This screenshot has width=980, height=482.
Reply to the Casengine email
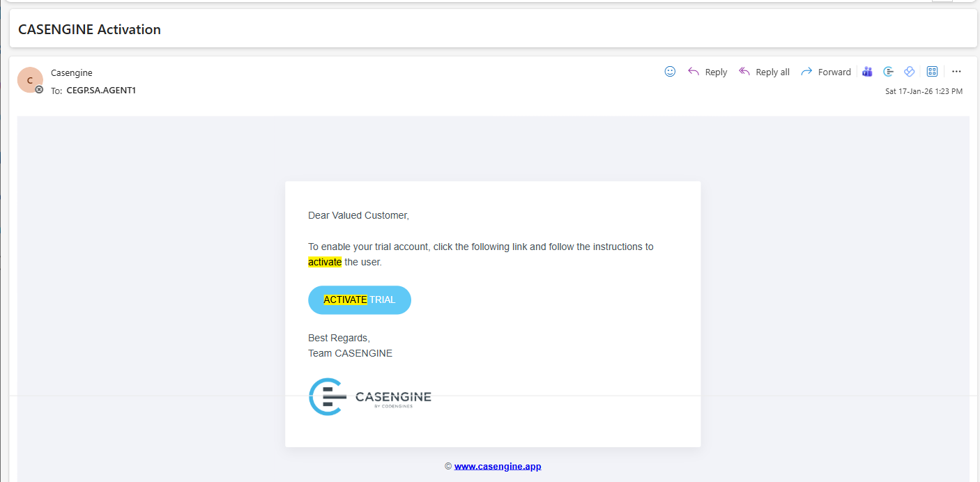[x=707, y=72]
